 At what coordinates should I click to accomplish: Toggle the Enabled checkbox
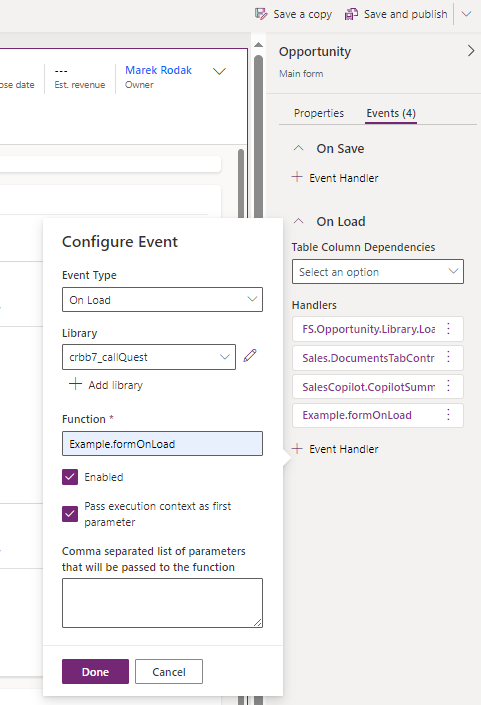70,477
